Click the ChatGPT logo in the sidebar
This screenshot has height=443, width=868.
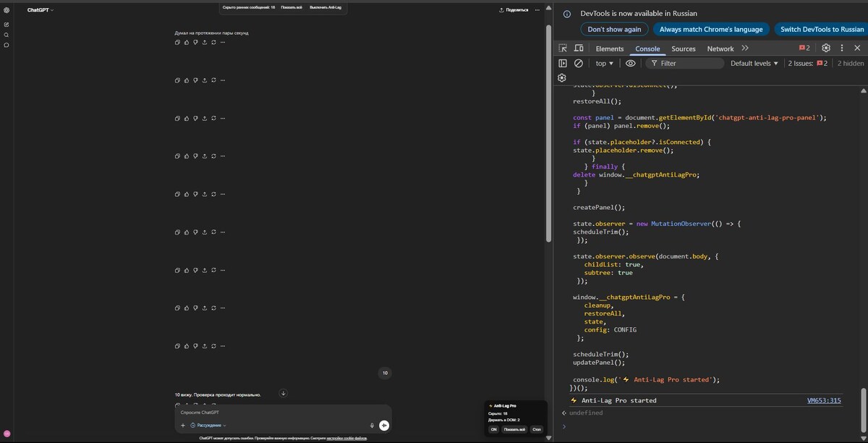click(x=7, y=10)
